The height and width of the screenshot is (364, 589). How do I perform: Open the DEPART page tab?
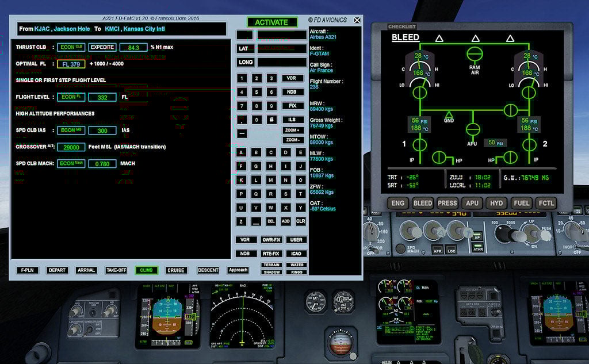click(57, 270)
